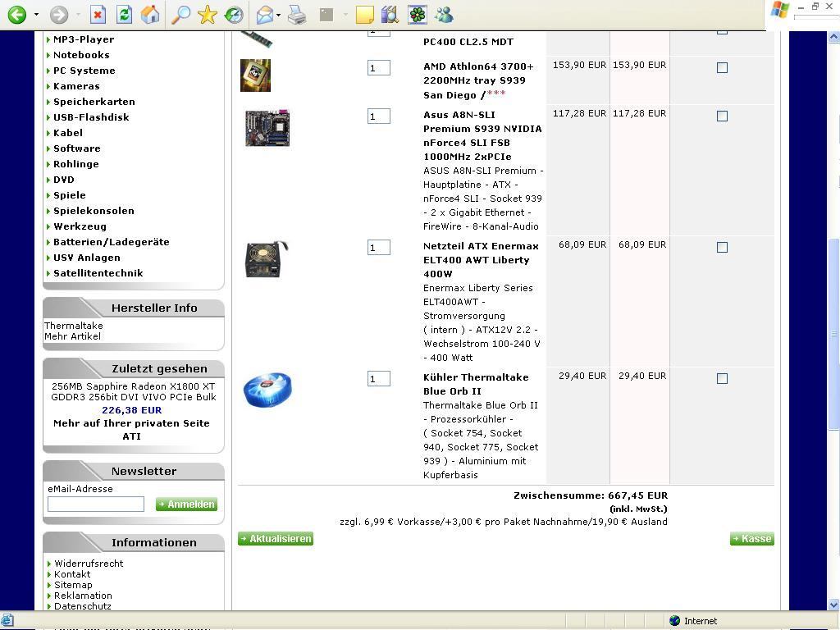Tick the checkbox for Asus A8N-SLI Premium
This screenshot has width=840, height=630.
[722, 116]
